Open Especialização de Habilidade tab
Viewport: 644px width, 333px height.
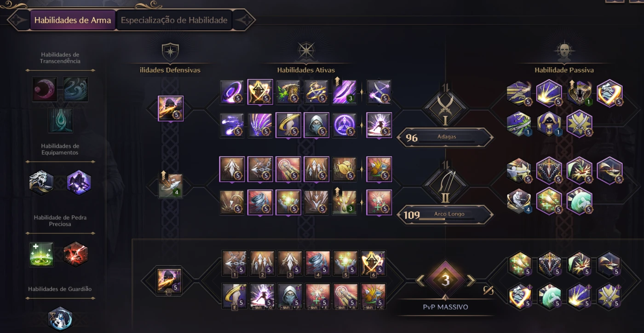(174, 20)
